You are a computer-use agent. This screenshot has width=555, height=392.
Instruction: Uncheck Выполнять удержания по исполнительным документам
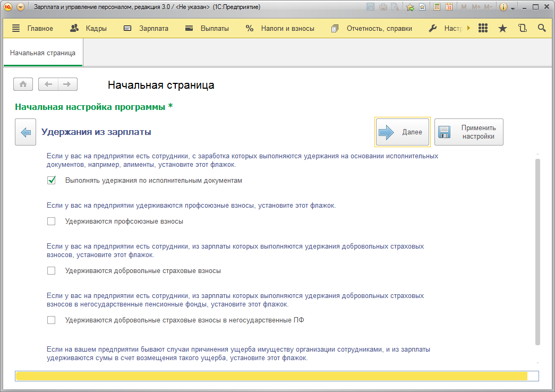coord(52,181)
